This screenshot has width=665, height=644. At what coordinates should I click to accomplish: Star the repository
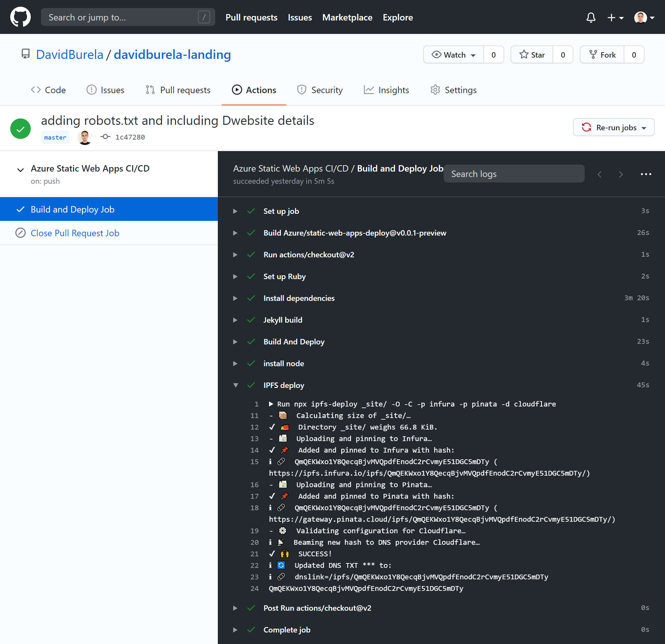point(532,54)
